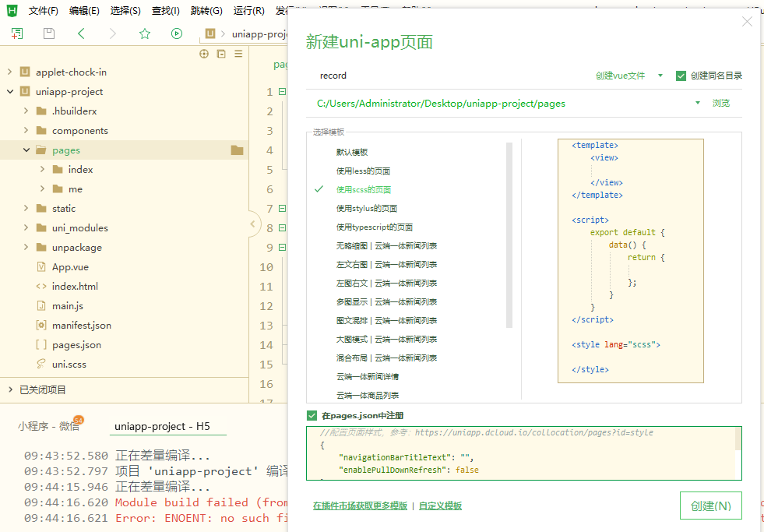
Task: Open the 创建vue文件 dropdown
Action: click(629, 76)
